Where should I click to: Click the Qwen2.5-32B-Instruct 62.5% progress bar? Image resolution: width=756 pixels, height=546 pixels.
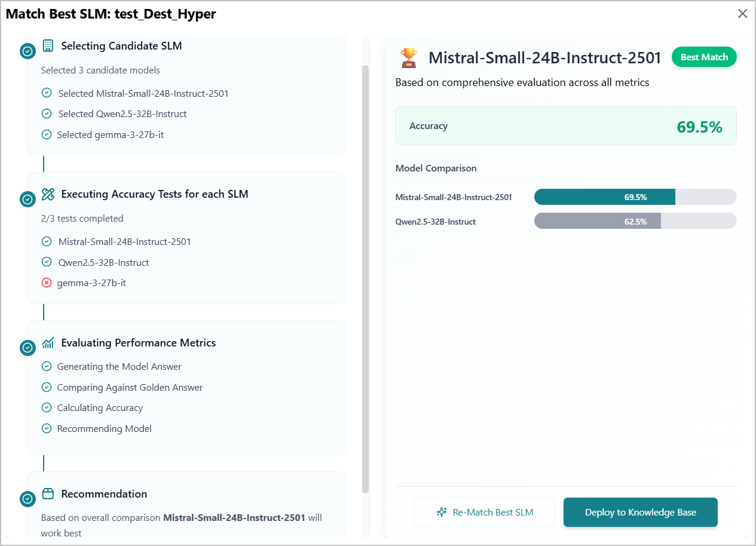click(635, 222)
